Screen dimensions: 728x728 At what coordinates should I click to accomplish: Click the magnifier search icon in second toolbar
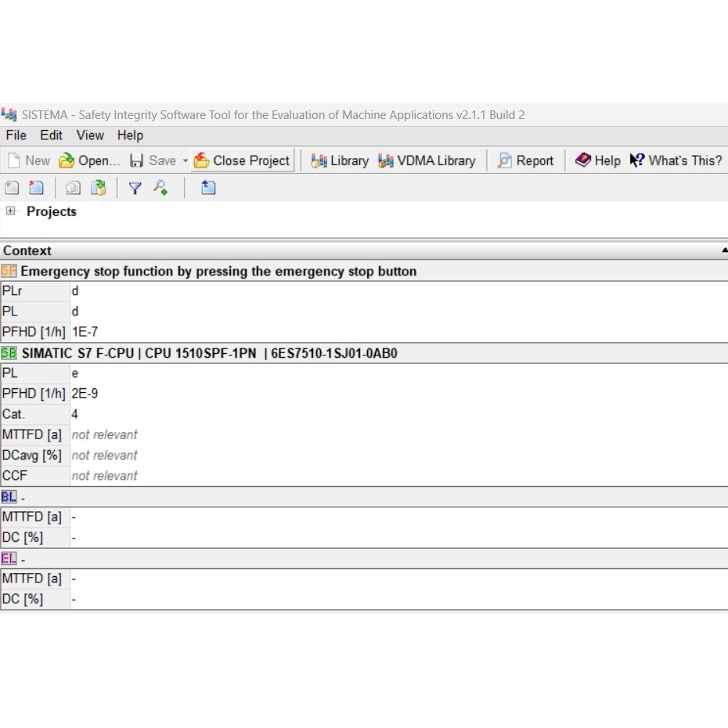[x=160, y=188]
